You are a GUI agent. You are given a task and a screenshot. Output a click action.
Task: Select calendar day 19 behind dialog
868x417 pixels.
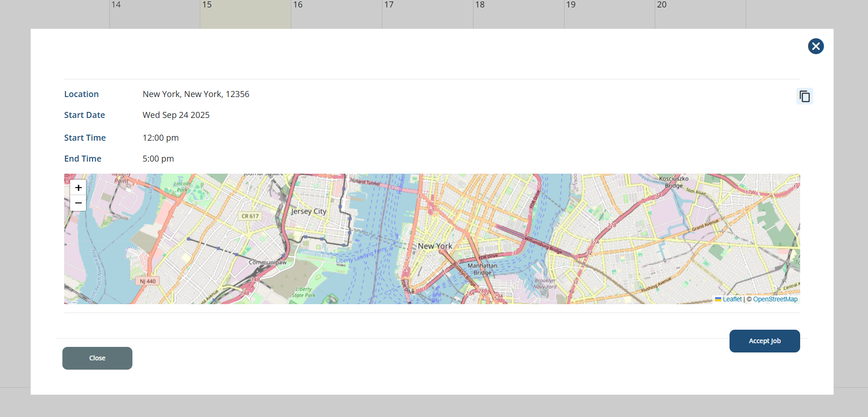[610, 14]
